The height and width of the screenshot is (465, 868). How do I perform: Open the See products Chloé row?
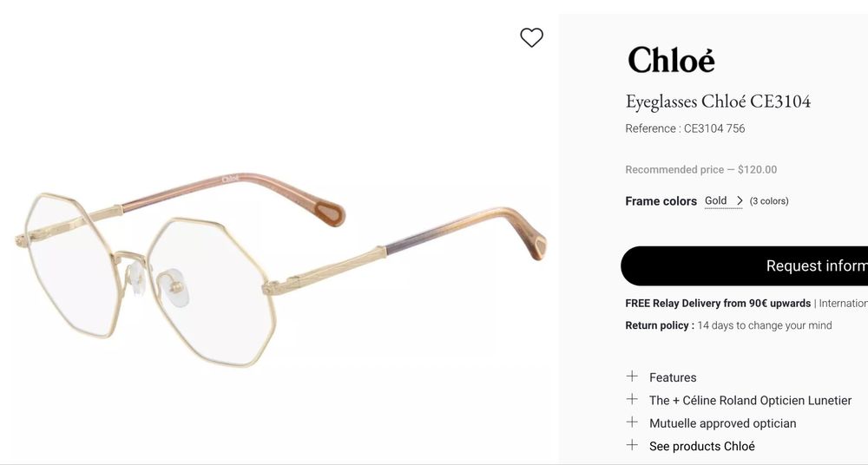point(702,446)
